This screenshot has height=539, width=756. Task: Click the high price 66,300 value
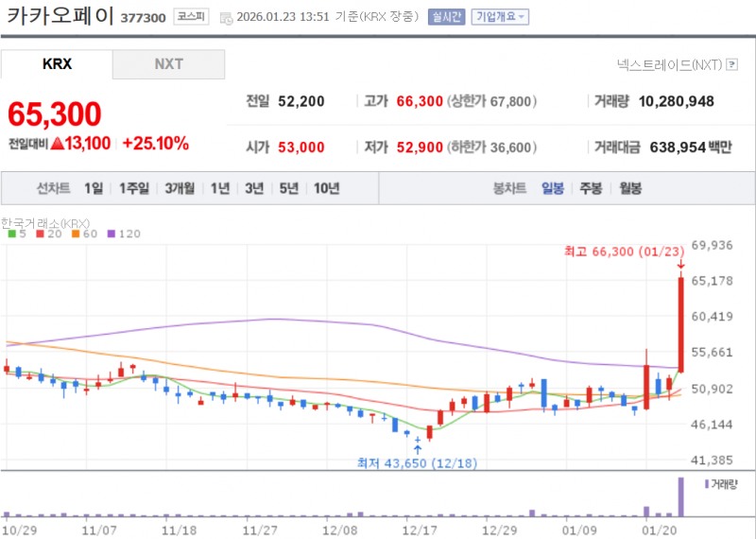tap(420, 101)
